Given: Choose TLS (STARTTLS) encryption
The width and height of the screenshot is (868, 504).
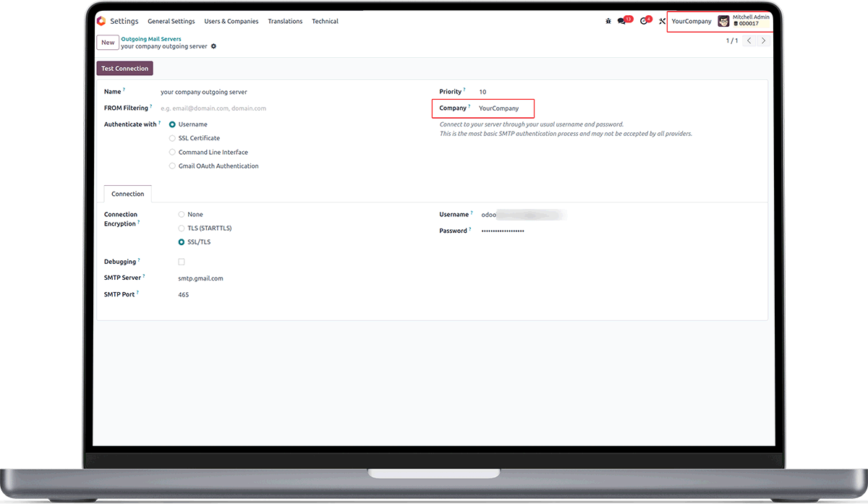Looking at the screenshot, I should [x=182, y=228].
